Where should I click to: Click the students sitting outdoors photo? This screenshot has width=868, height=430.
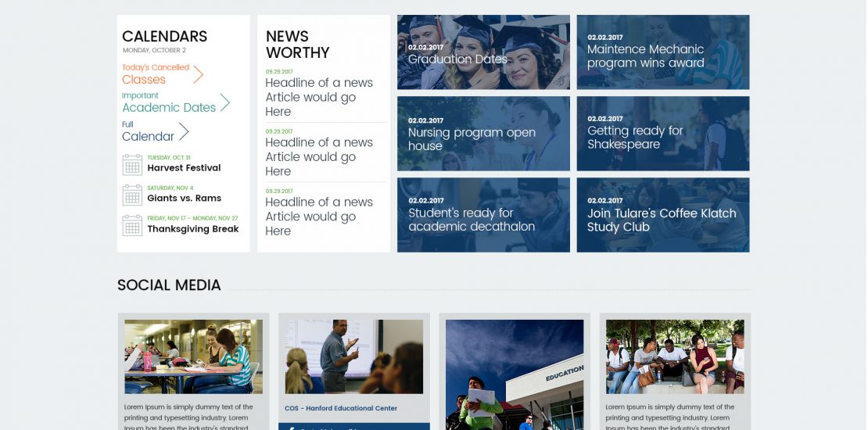[675, 357]
